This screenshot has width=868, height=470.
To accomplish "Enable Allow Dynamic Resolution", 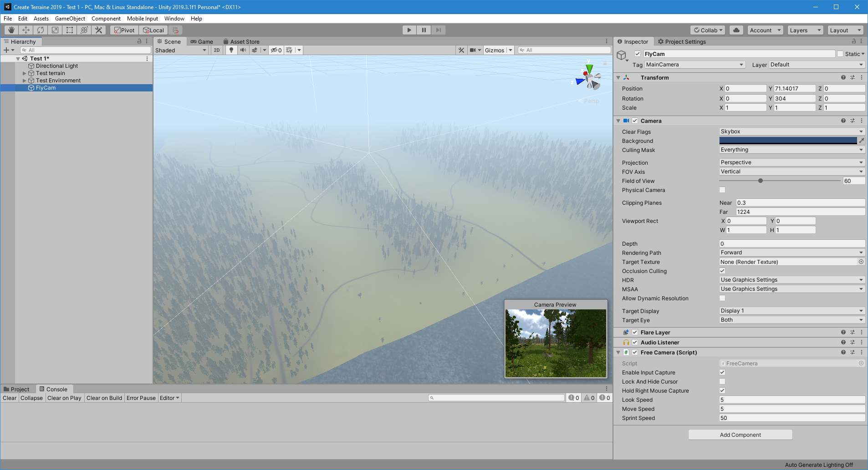I will tap(722, 298).
